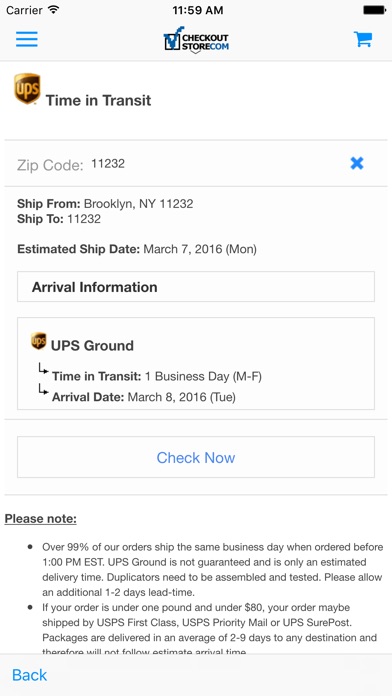Screen dimensions: 392x696
Task: Go Back using bottom bar link
Action: point(29,675)
